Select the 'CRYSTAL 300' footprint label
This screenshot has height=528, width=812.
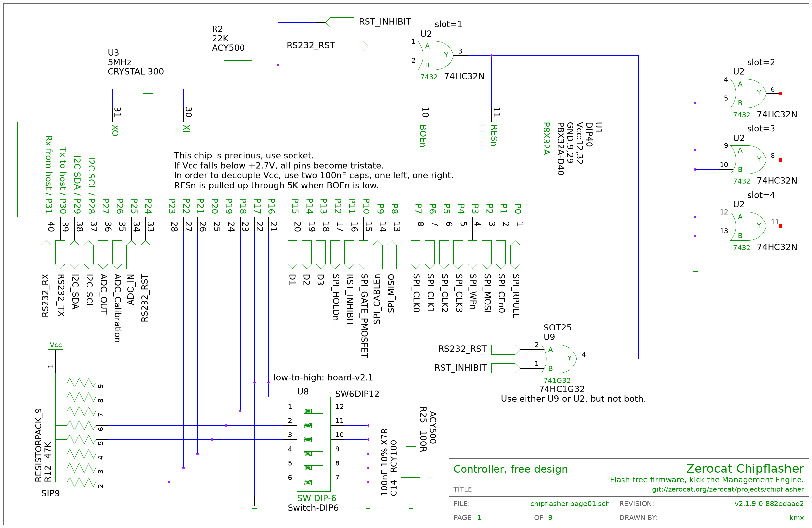(x=136, y=72)
